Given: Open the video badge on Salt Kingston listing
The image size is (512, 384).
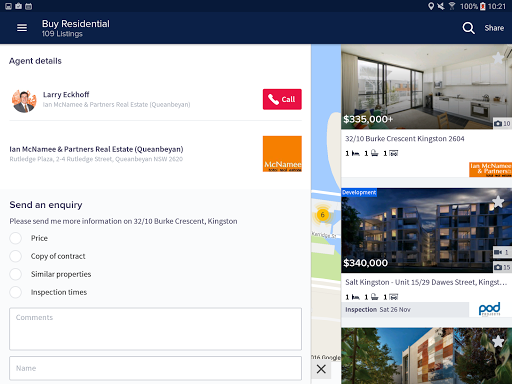Looking at the screenshot, I should [x=502, y=252].
